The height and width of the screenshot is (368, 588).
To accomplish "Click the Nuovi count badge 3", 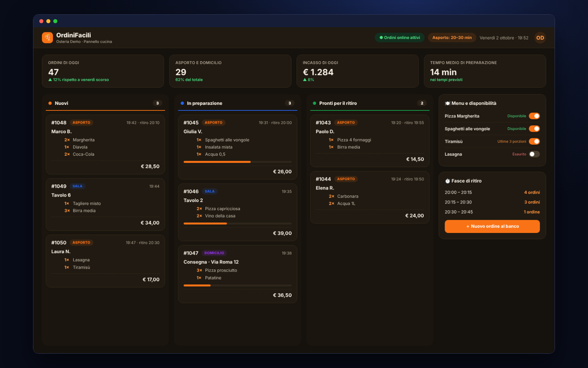I will tap(157, 103).
